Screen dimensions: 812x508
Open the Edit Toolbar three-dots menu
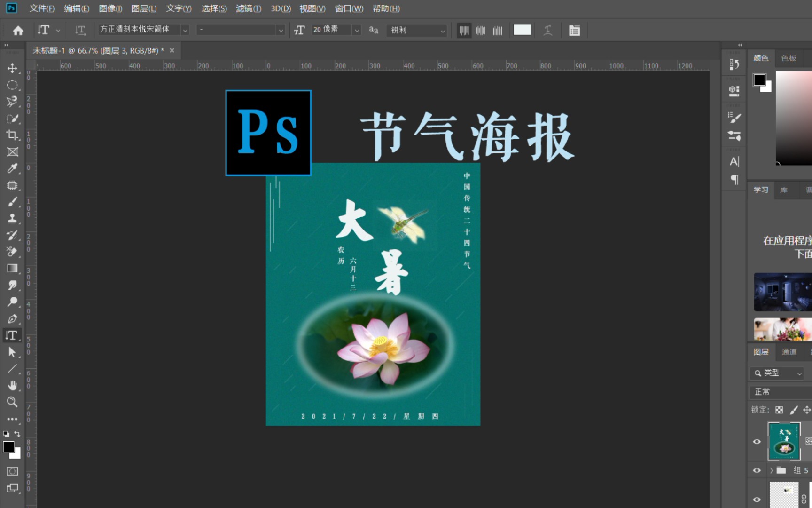point(12,419)
